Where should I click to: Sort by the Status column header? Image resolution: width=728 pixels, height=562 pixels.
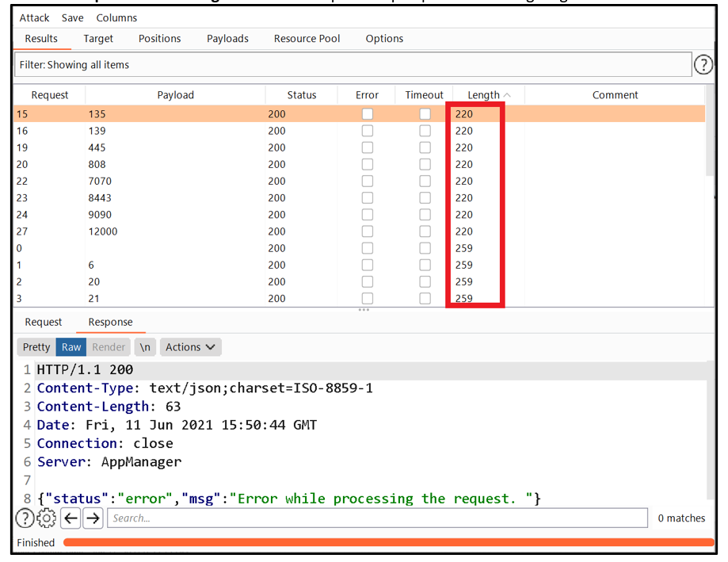click(302, 95)
